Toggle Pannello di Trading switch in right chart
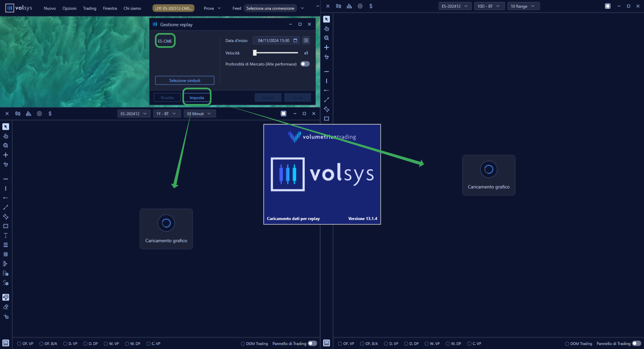The image size is (644, 349). [637, 343]
